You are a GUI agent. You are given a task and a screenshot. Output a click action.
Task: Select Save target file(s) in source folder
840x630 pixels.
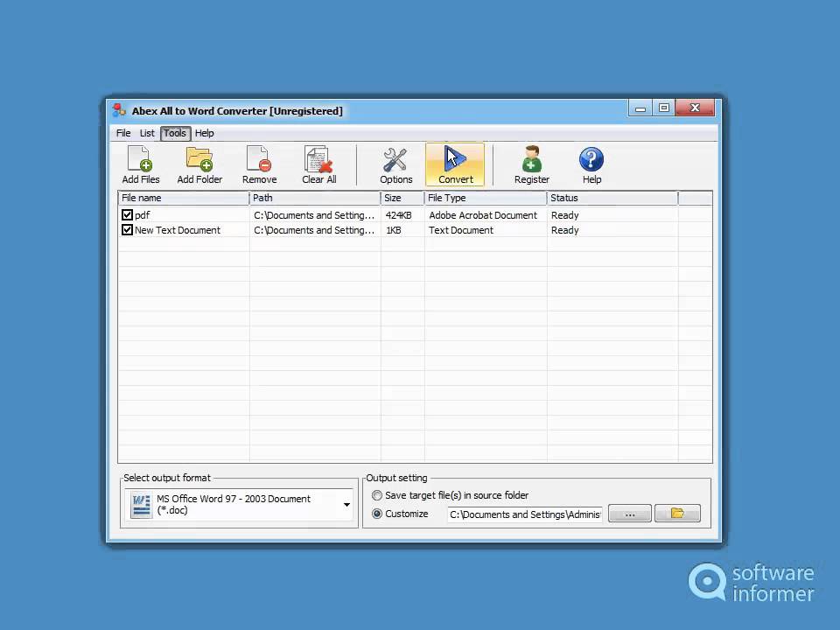pyautogui.click(x=377, y=495)
